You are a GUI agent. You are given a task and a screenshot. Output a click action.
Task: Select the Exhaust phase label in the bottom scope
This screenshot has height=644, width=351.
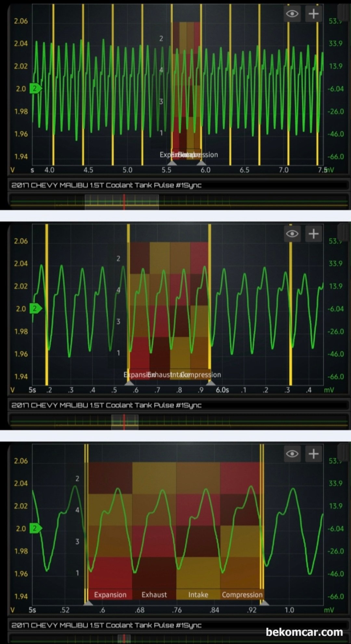[154, 595]
